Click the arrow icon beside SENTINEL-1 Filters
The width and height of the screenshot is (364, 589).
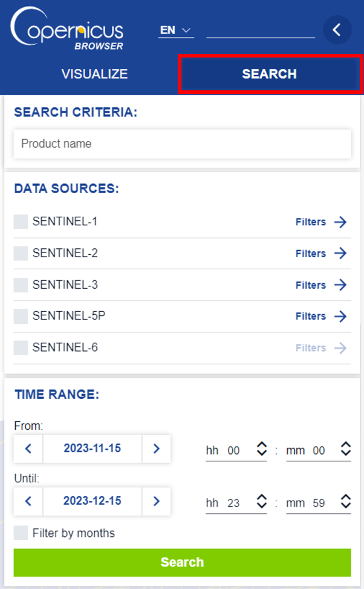(x=340, y=222)
